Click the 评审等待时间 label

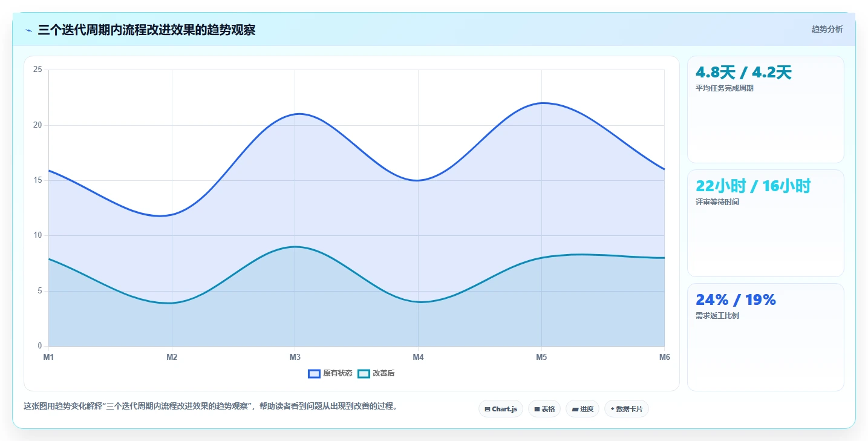717,202
